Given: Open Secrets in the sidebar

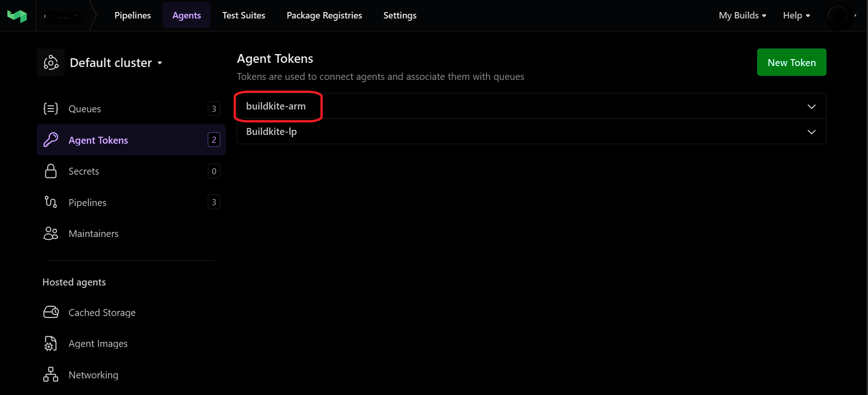Looking at the screenshot, I should 131,171.
